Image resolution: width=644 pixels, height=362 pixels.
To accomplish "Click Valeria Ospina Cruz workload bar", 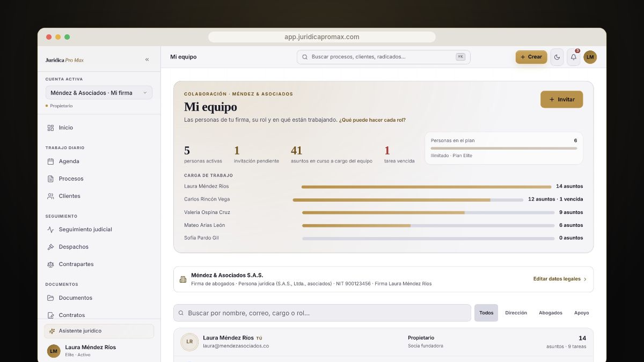I will pos(428,212).
